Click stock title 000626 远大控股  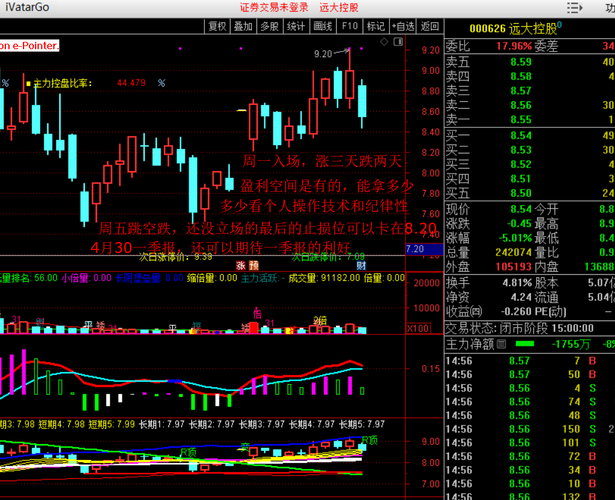[513, 28]
